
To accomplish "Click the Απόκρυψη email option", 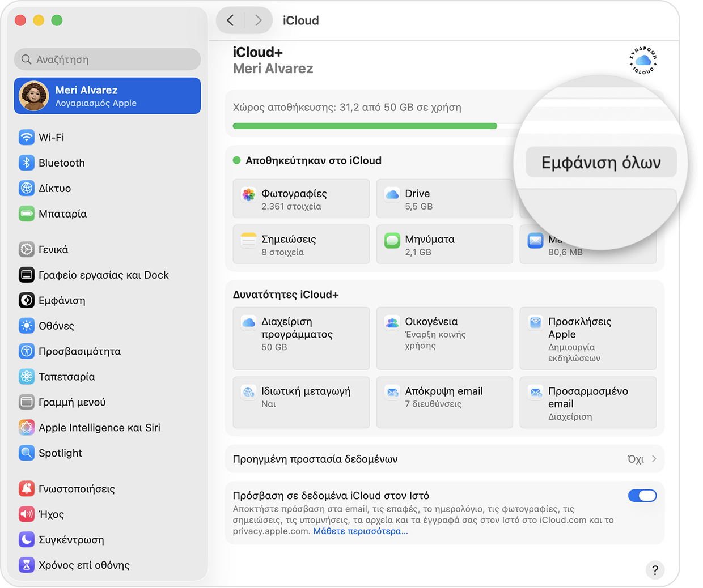I will tap(444, 402).
